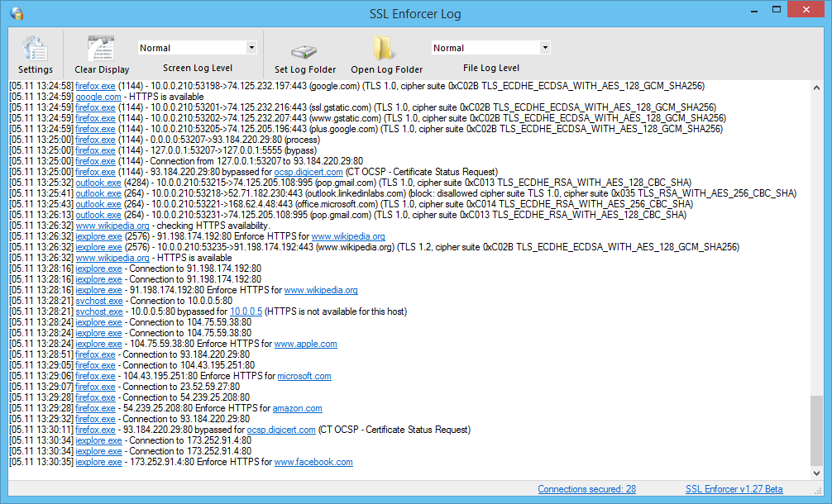Click iexplore.exe link in www.apple.com Enforce row

click(98, 344)
